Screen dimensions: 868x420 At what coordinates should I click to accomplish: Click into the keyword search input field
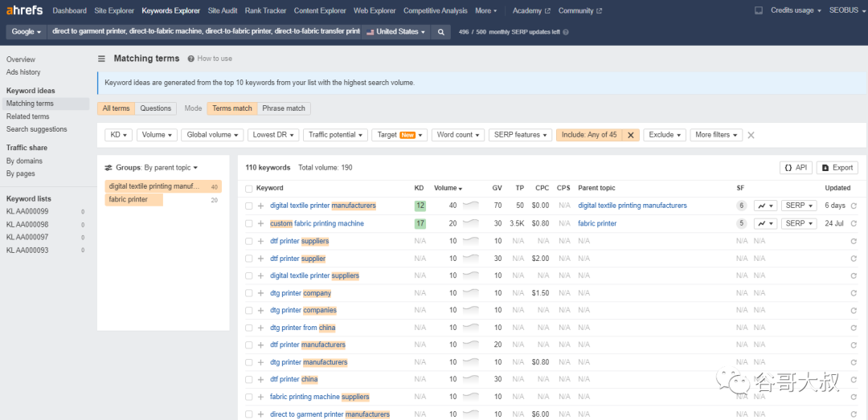(205, 32)
